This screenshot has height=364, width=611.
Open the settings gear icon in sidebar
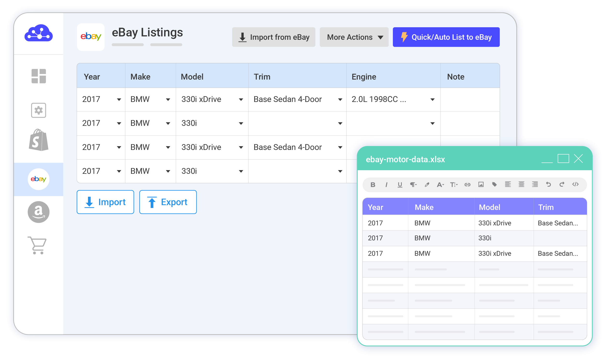pyautogui.click(x=39, y=111)
